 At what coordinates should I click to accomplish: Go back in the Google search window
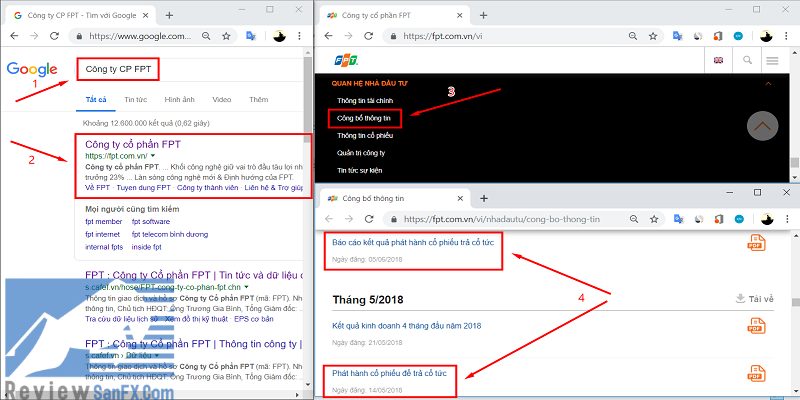(x=14, y=36)
